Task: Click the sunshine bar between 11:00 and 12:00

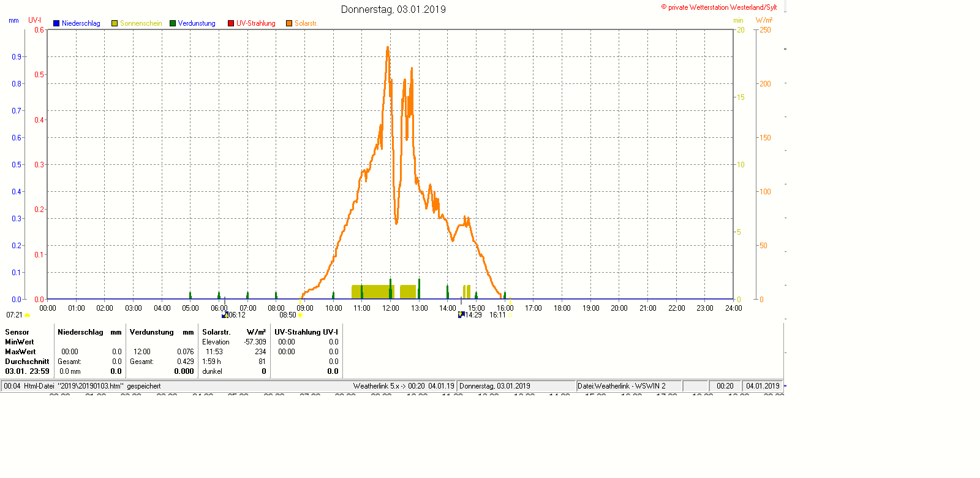Action: 374,292
